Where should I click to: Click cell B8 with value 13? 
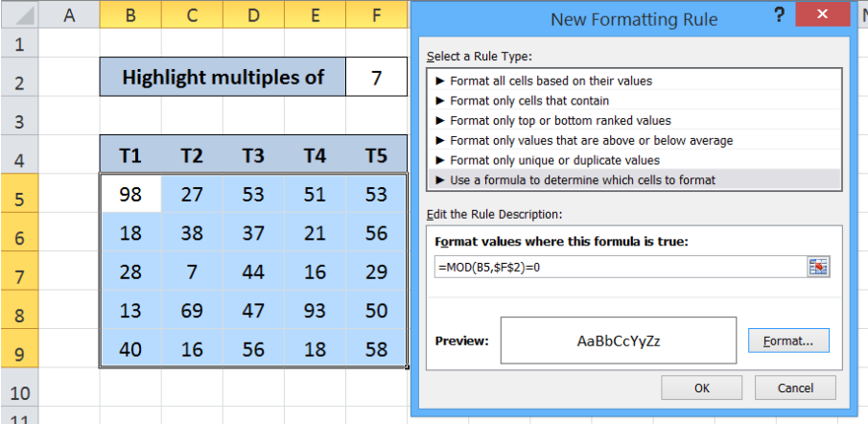coord(130,310)
